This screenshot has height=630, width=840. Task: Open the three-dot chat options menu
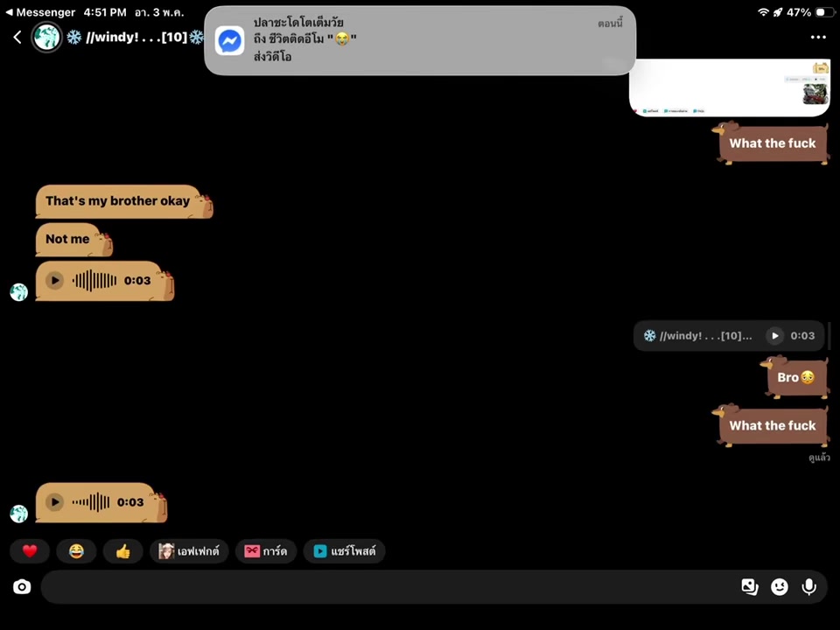pos(818,37)
